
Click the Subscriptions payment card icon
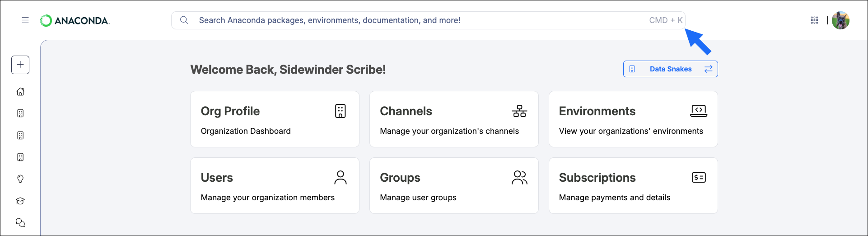[699, 177]
